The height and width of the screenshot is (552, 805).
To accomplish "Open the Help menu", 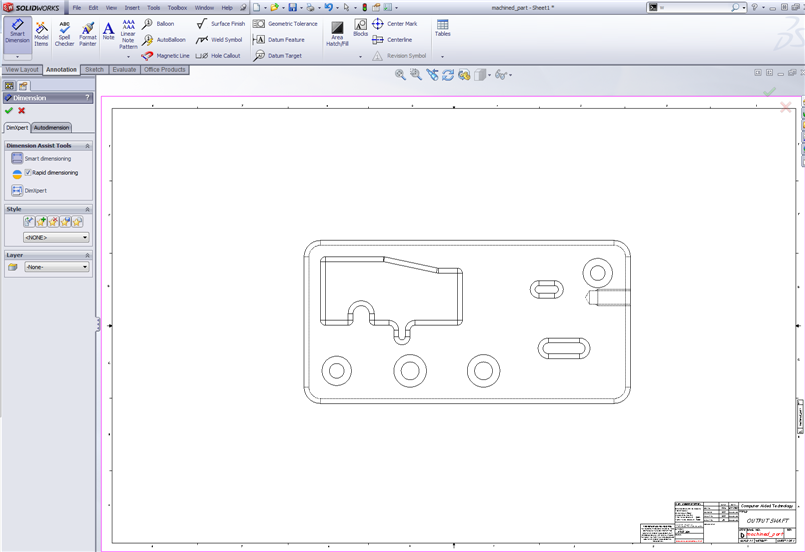I will [x=227, y=8].
